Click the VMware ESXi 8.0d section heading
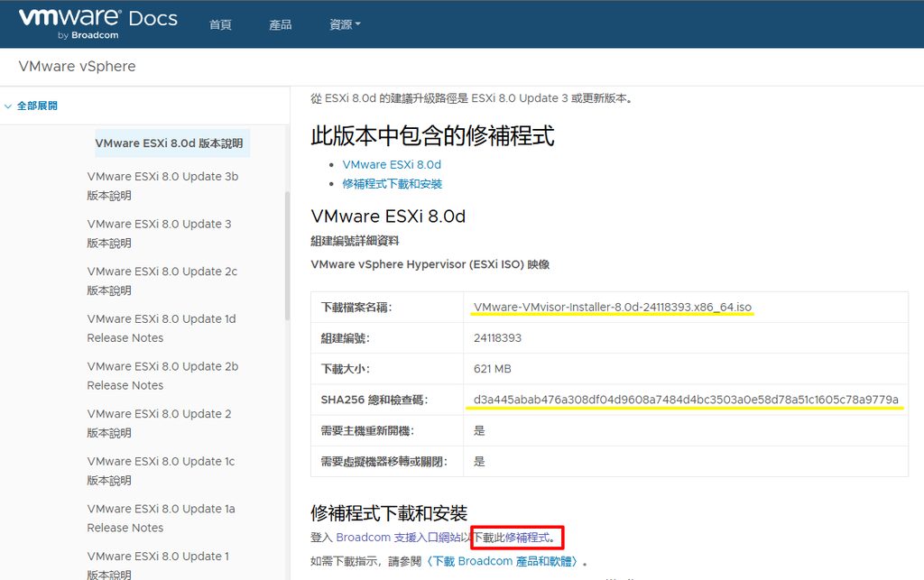Viewport: 924px width, 580px height. (388, 216)
